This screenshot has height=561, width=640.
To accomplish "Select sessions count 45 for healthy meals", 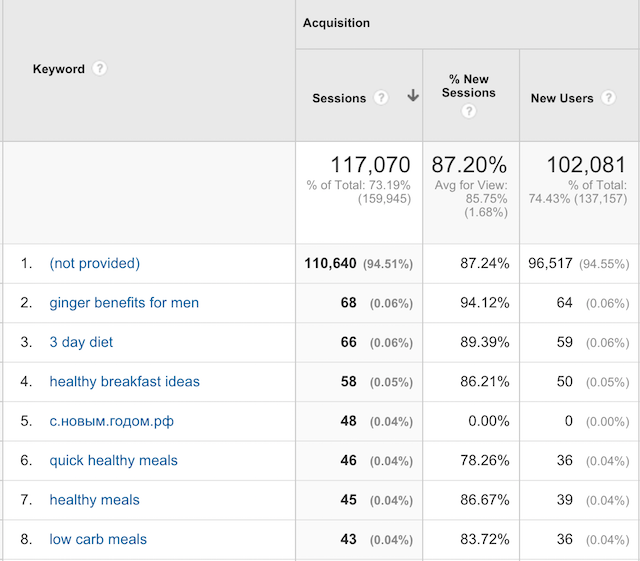I will [349, 500].
